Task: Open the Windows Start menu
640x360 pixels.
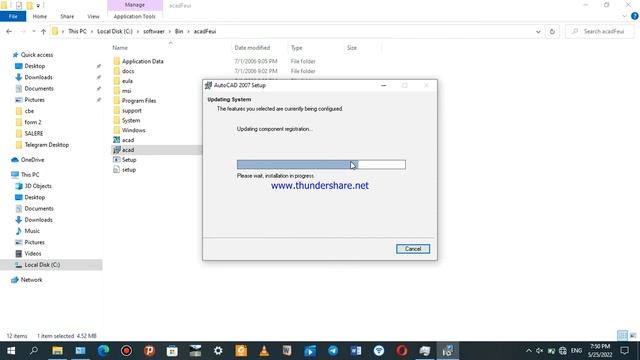Action: pos(11,351)
